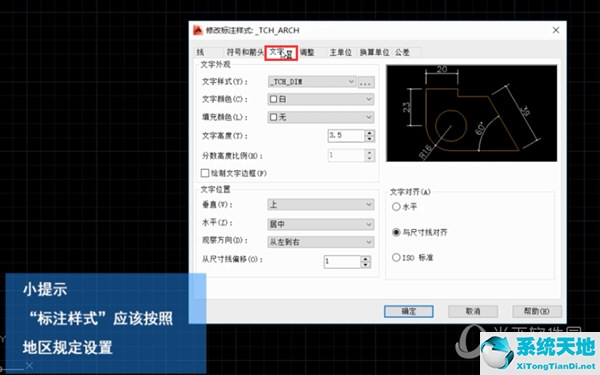This screenshot has height=375, width=600.
Task: Open the 填充颜色 dropdown
Action: tap(321, 117)
